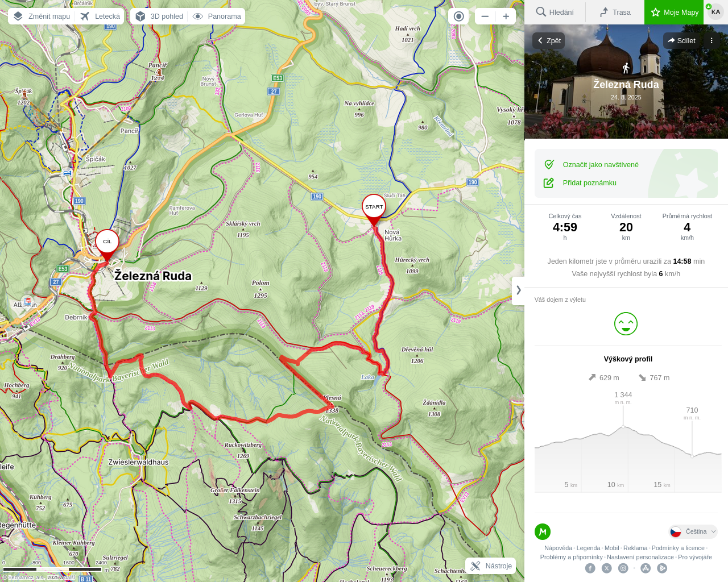Open the three-dot more options menu
The height and width of the screenshot is (582, 728).
712,40
